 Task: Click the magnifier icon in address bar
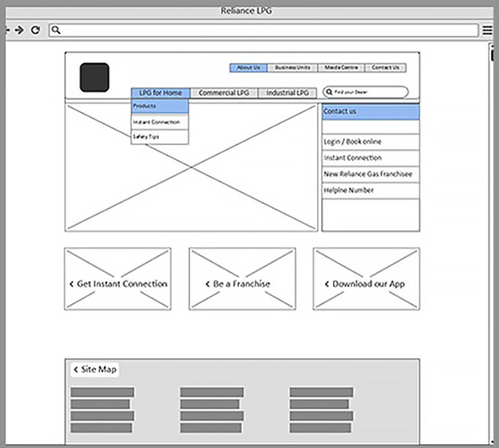(x=56, y=30)
